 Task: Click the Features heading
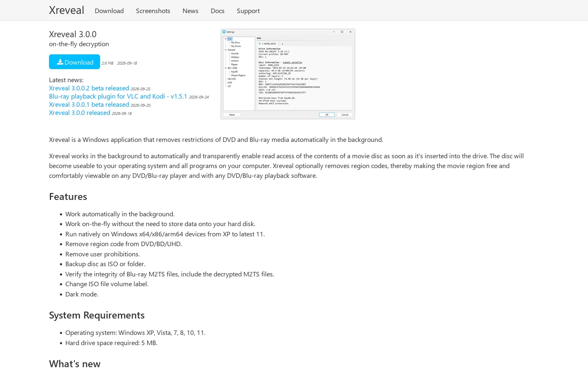click(68, 197)
